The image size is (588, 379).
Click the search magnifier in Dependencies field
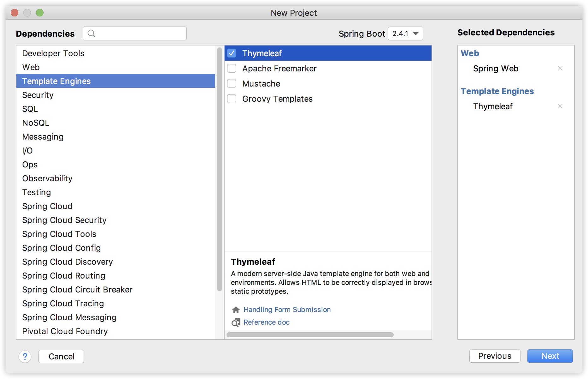(x=92, y=33)
